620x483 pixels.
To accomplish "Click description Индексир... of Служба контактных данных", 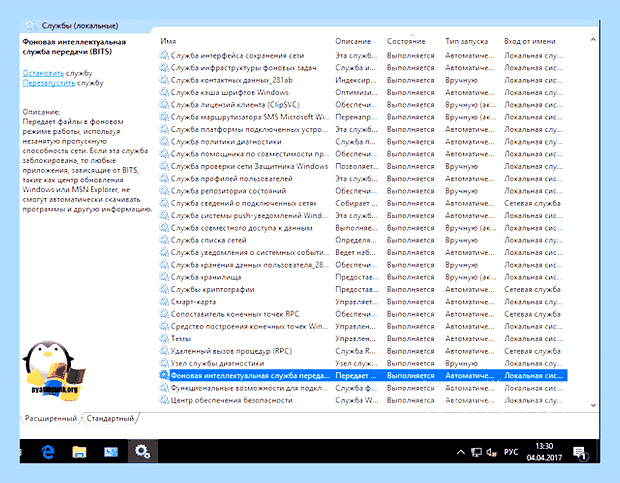I will pyautogui.click(x=356, y=80).
